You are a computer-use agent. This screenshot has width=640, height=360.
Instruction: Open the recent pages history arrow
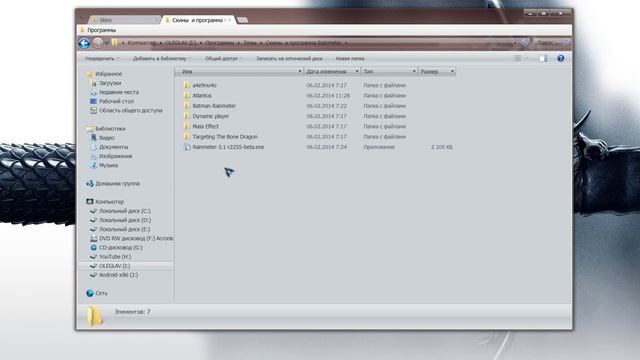(x=107, y=43)
